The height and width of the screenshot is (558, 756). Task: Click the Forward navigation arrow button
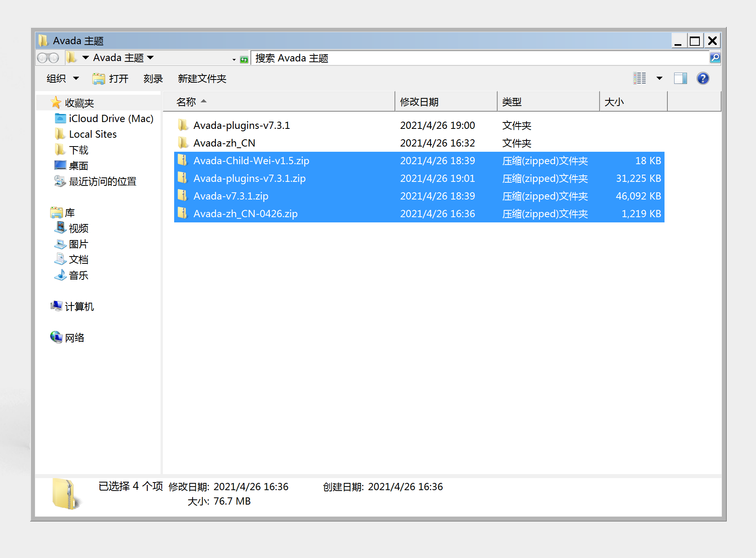click(x=54, y=58)
